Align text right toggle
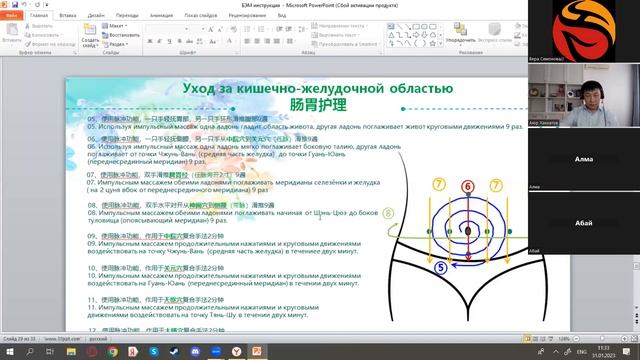 267,41
